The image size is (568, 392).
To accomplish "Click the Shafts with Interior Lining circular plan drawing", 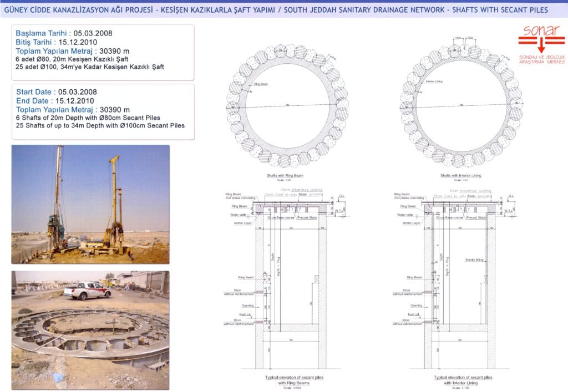I will [x=460, y=106].
